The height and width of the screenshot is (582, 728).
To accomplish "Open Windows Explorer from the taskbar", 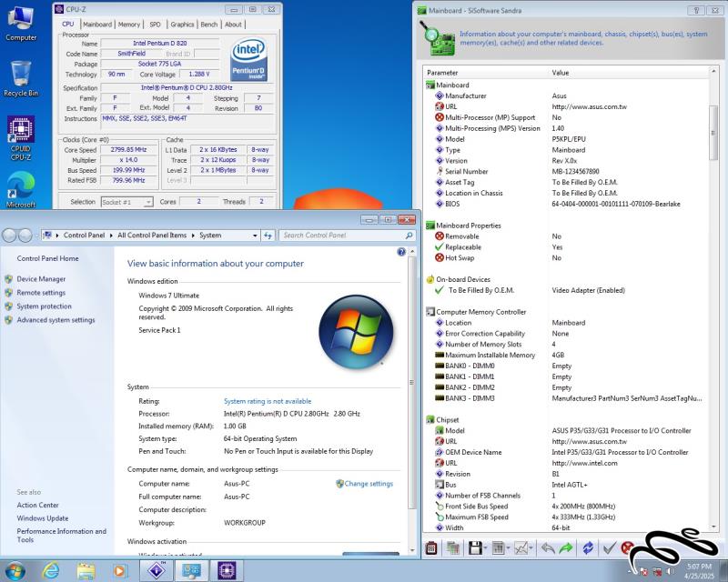I will (x=86, y=570).
